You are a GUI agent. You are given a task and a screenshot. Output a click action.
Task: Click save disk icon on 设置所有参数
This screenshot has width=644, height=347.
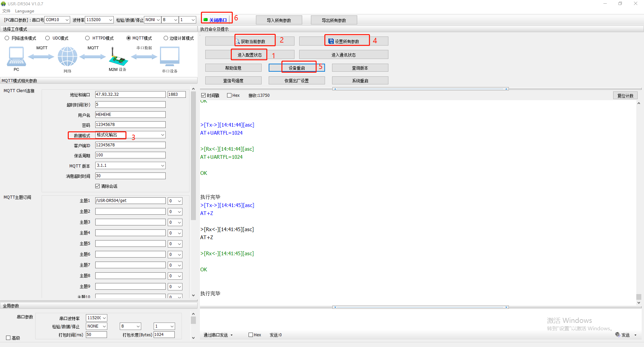[x=331, y=41]
